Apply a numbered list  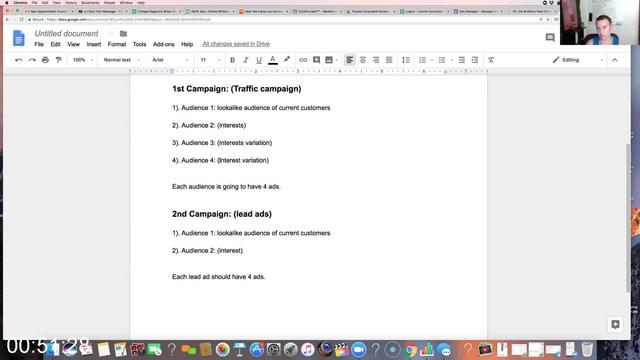[x=422, y=60]
